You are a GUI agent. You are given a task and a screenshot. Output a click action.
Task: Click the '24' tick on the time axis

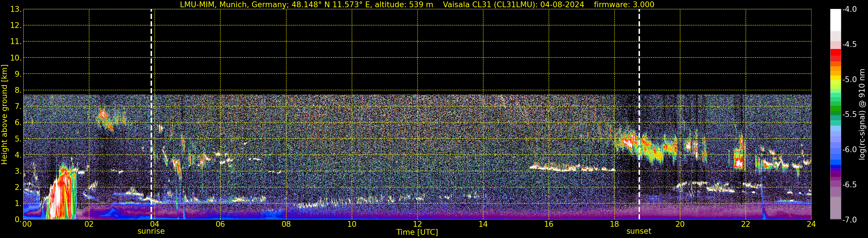point(811,224)
